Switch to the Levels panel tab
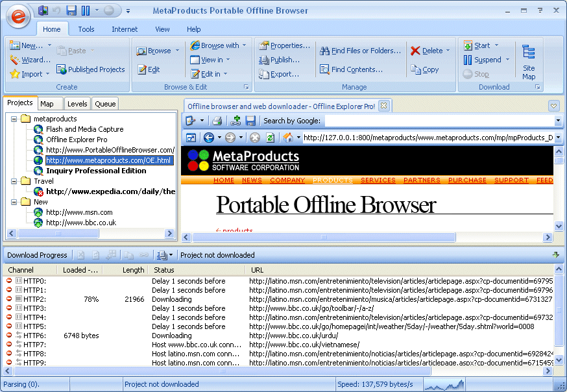Viewport: 567px width, 392px height. pos(77,104)
